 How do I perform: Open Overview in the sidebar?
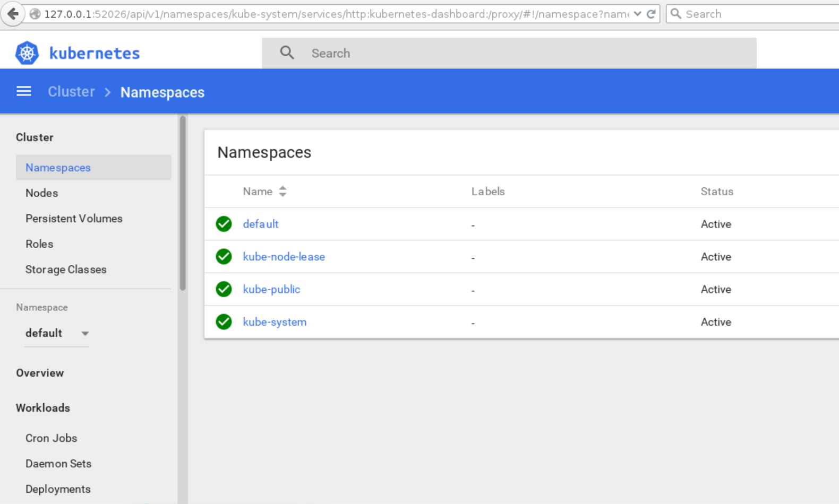[x=40, y=373]
